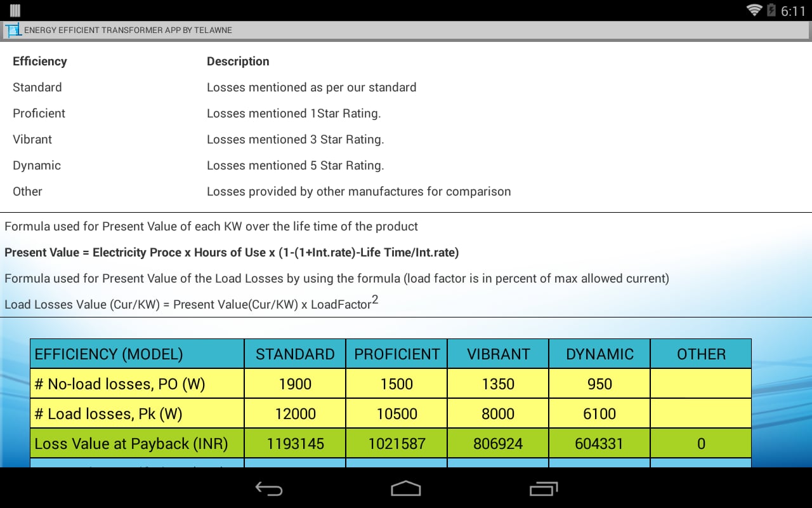Screen dimensions: 812x508
Task: Tap Proficient no-load losses value 1500
Action: [x=396, y=384]
